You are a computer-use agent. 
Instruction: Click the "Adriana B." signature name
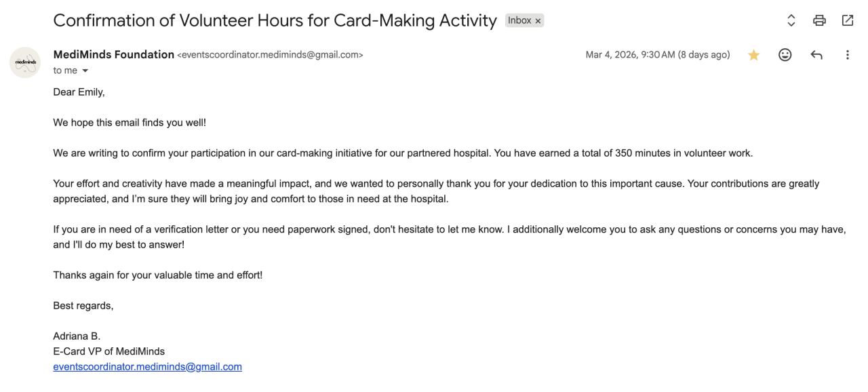click(77, 336)
